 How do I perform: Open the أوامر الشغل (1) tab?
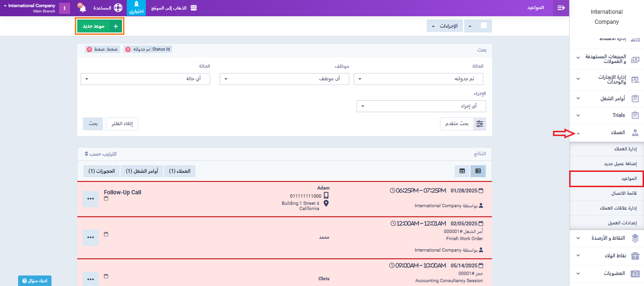coord(142,171)
